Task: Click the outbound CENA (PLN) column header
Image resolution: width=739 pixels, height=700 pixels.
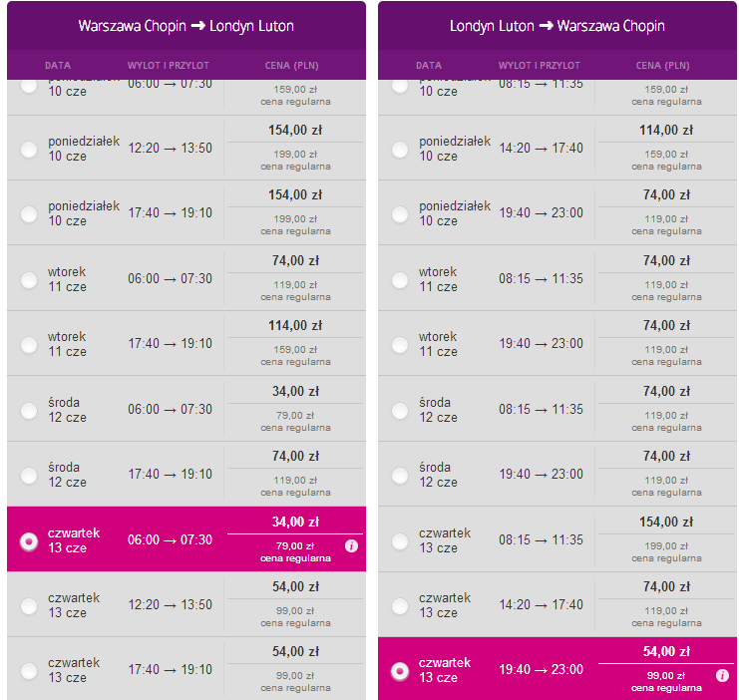Action: pyautogui.click(x=292, y=66)
